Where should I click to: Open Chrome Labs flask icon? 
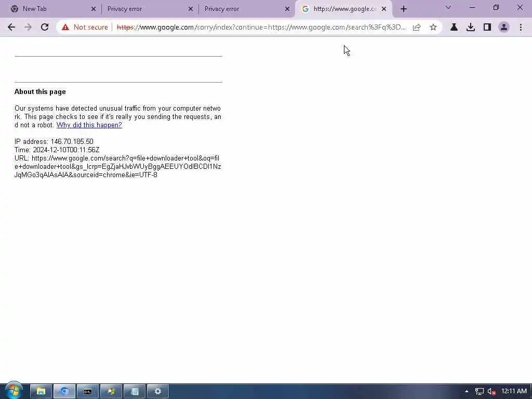click(x=454, y=27)
